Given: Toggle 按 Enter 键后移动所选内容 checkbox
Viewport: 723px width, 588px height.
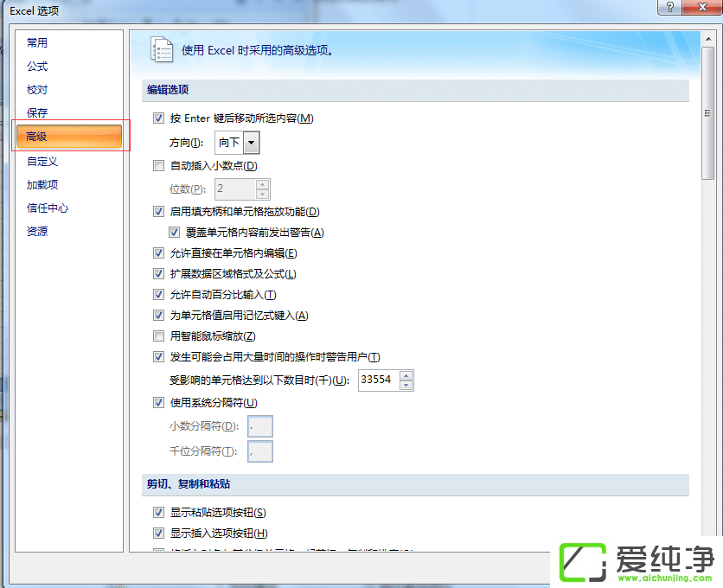Looking at the screenshot, I should pos(158,118).
